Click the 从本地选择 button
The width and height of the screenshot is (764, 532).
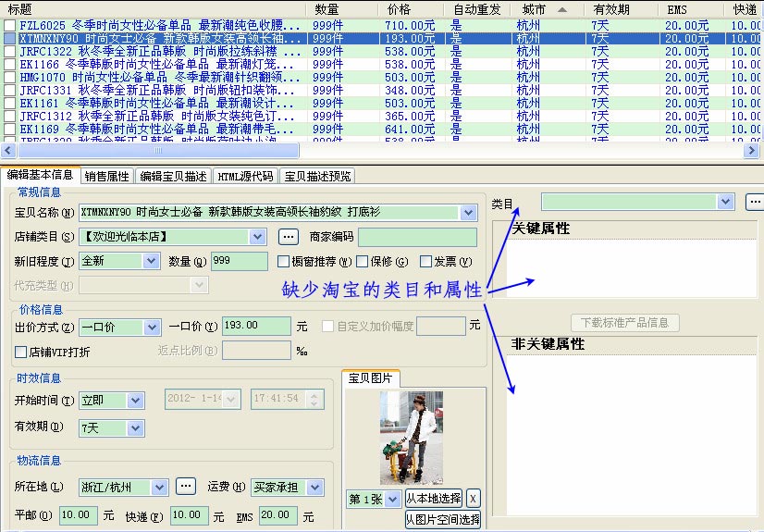pos(433,499)
